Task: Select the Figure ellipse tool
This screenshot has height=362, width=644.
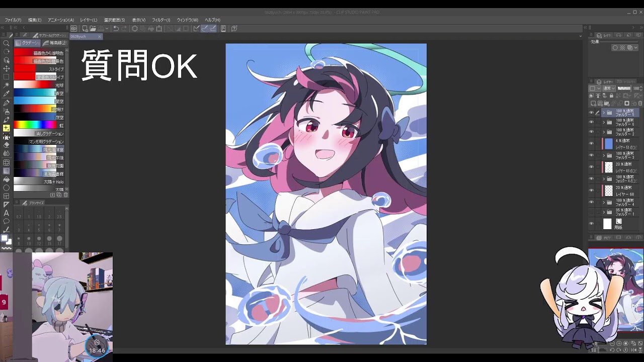Action: pos(6,188)
